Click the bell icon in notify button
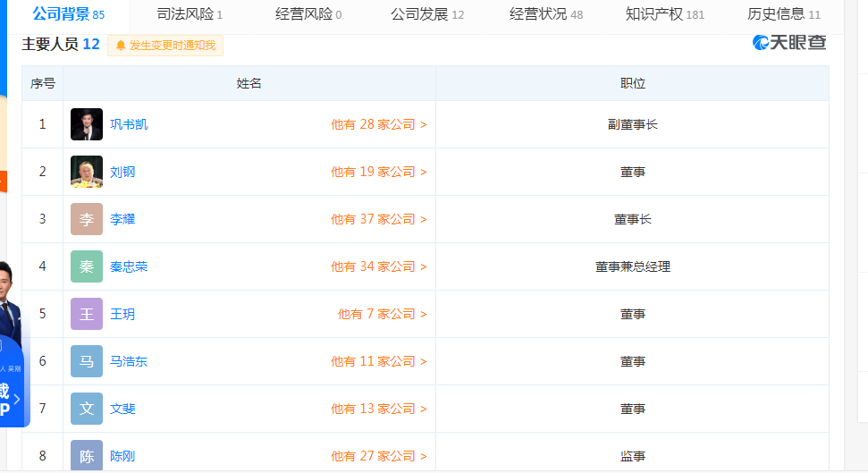The width and height of the screenshot is (868, 473). (121, 46)
